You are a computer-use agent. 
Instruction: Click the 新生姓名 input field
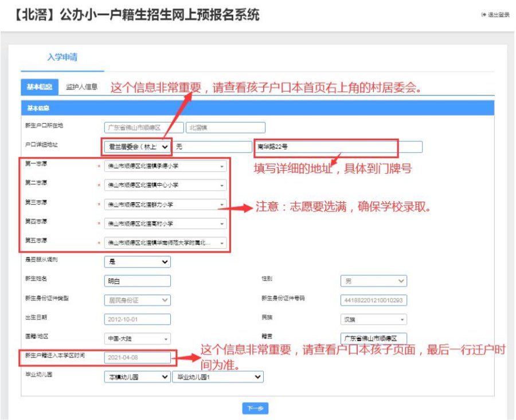click(x=138, y=281)
